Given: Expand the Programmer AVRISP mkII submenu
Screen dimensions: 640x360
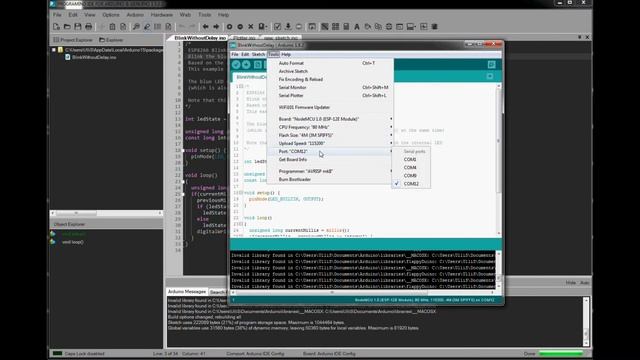Looking at the screenshot, I should pos(330,171).
